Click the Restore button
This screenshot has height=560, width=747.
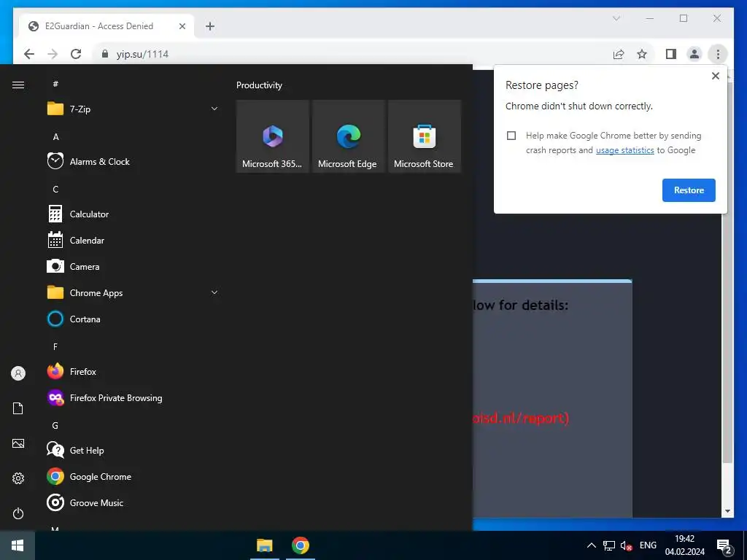pos(689,190)
